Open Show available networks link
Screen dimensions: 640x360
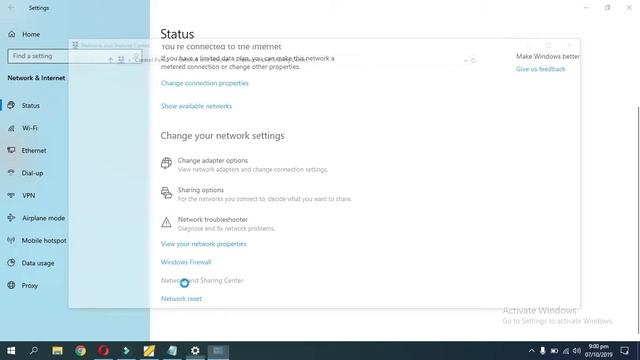click(x=196, y=106)
